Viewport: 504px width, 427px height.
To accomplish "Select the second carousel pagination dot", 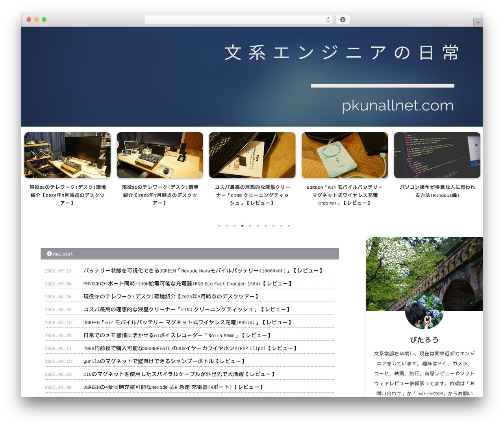I will click(227, 226).
